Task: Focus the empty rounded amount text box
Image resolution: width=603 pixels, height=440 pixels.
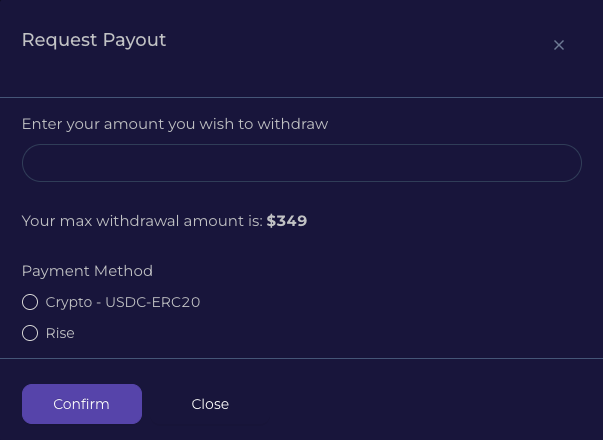Action: pyautogui.click(x=301, y=163)
